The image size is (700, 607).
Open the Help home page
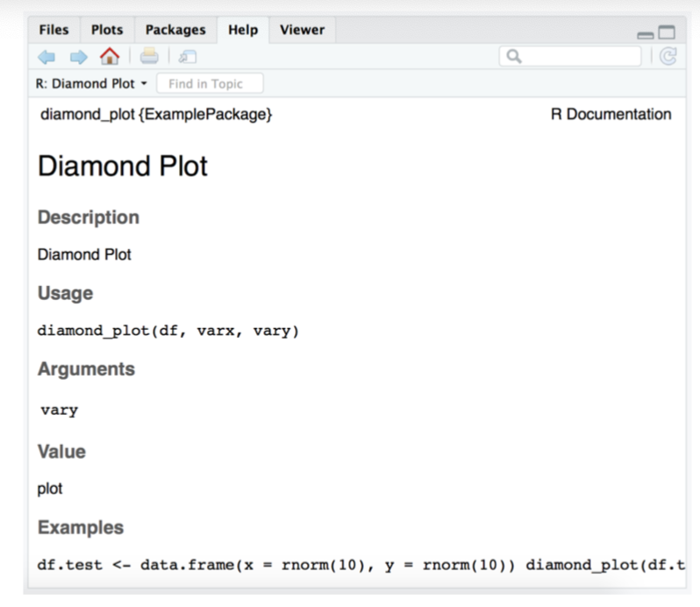(x=110, y=57)
